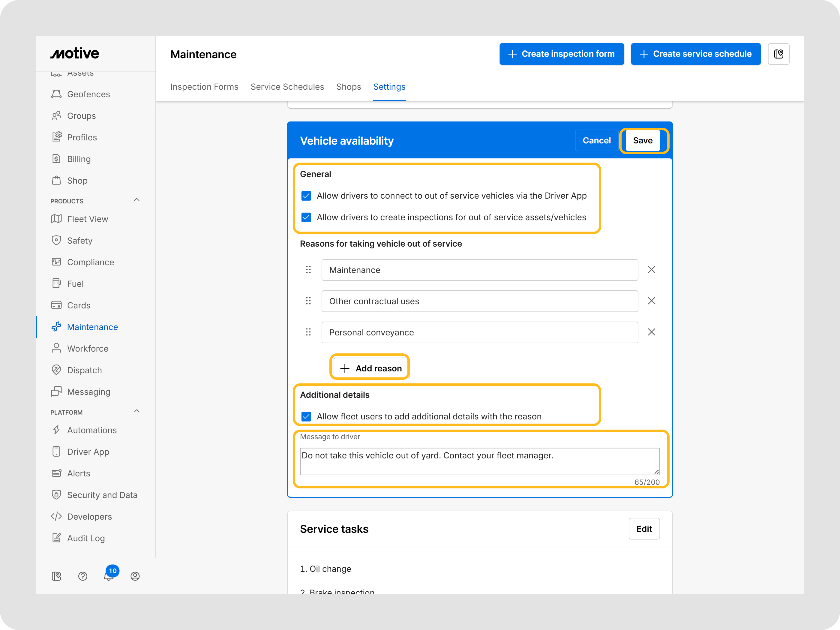Viewport: 840px width, 630px height.
Task: Click the Maintenance reason text field
Action: coord(480,270)
